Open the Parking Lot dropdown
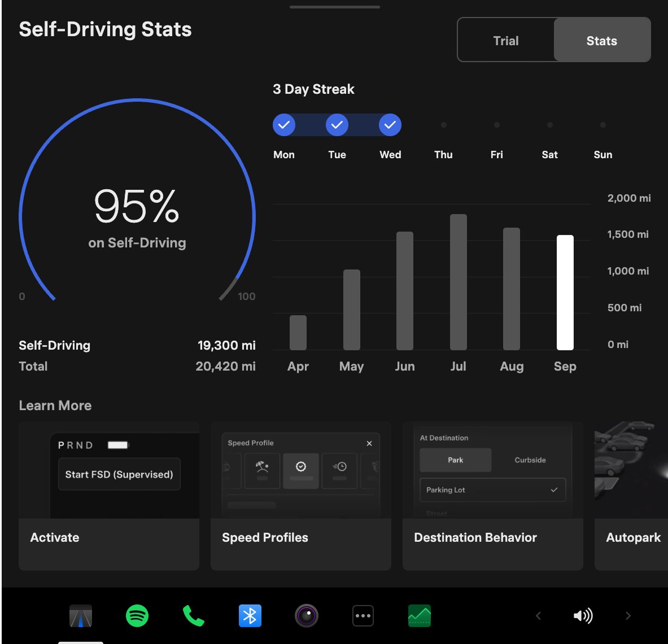668x644 pixels. (492, 490)
